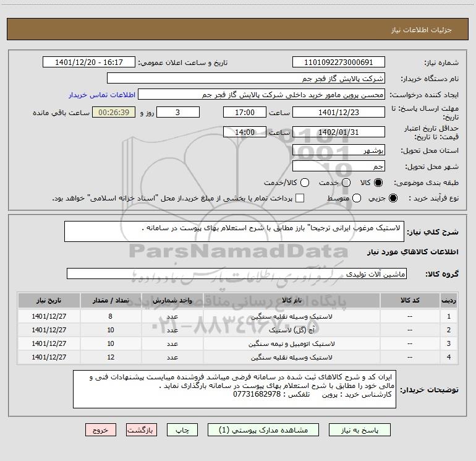
Task: Click the announcement date field 1401/12/20 - 16:17
Action: coord(89,62)
